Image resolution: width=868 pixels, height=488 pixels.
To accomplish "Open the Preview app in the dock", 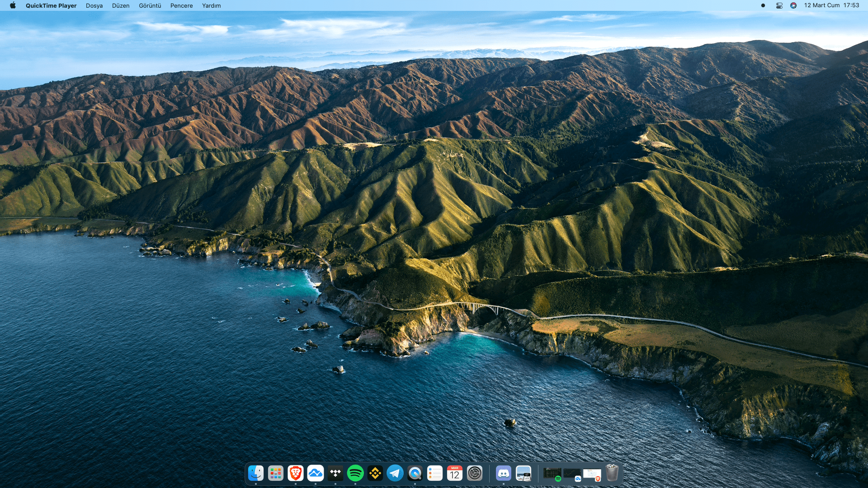I will [524, 473].
